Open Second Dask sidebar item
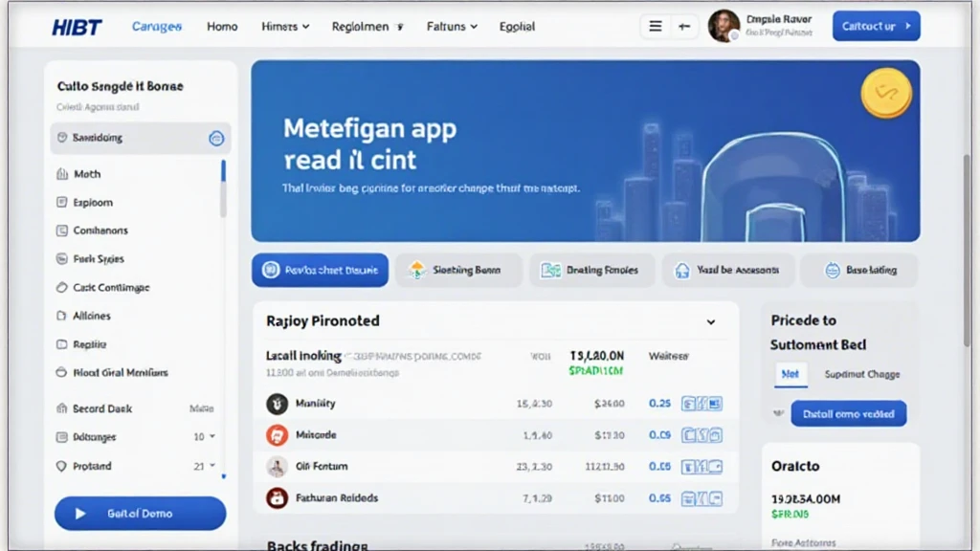The image size is (980, 551). click(x=102, y=408)
